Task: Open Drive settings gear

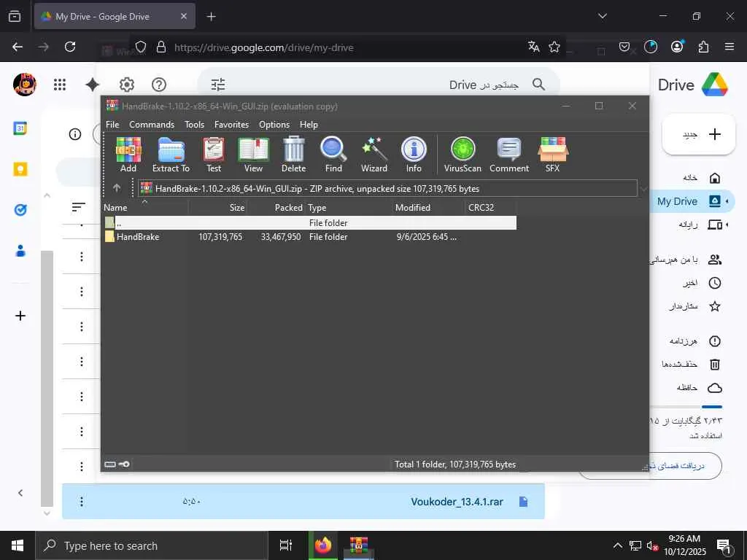Action: coord(127,85)
